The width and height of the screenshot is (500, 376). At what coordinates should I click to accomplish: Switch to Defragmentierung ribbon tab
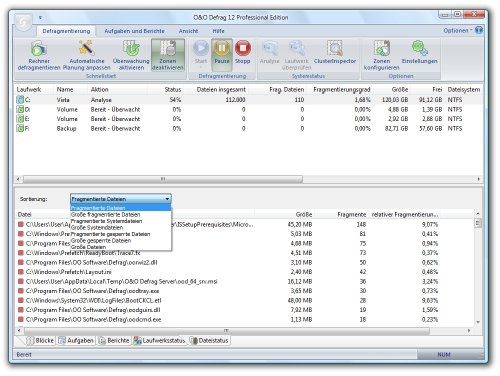[66, 31]
